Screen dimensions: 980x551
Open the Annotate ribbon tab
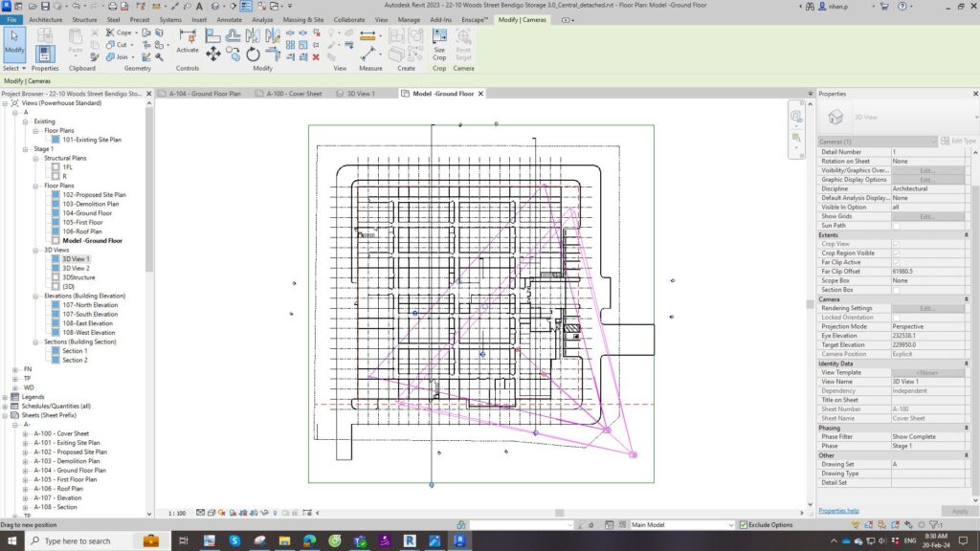click(x=230, y=19)
